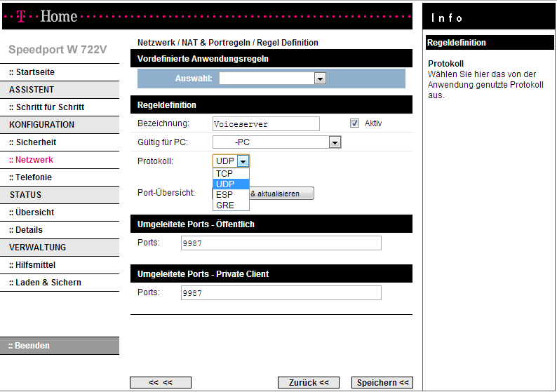Viewport: 557px width, 392px height.
Task: Show the Übersicht status page
Action: pos(32,212)
